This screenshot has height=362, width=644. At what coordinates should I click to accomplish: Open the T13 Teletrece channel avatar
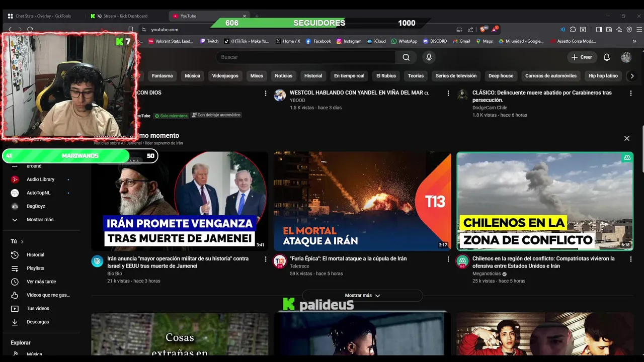279,261
